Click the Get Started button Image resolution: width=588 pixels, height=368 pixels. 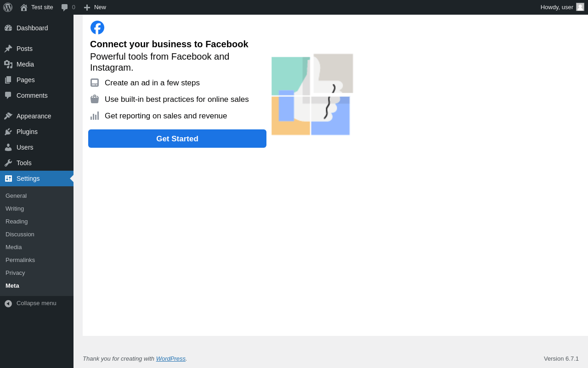click(177, 139)
